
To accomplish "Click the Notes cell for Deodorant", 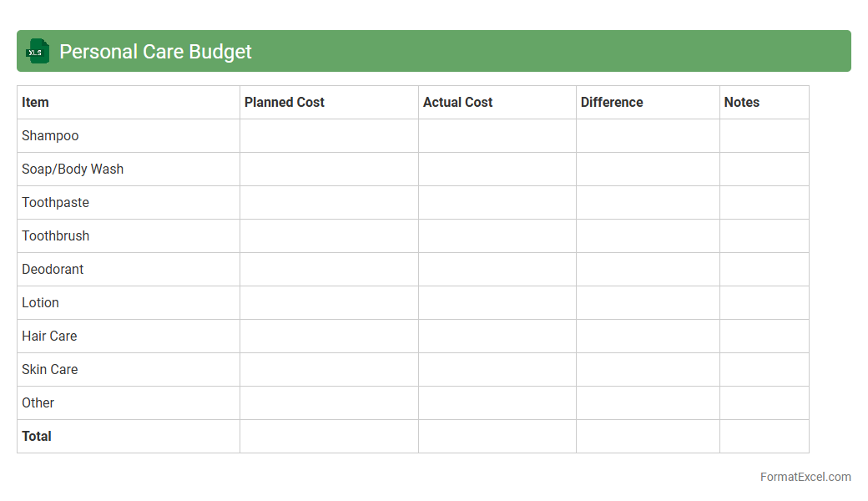I will (764, 270).
